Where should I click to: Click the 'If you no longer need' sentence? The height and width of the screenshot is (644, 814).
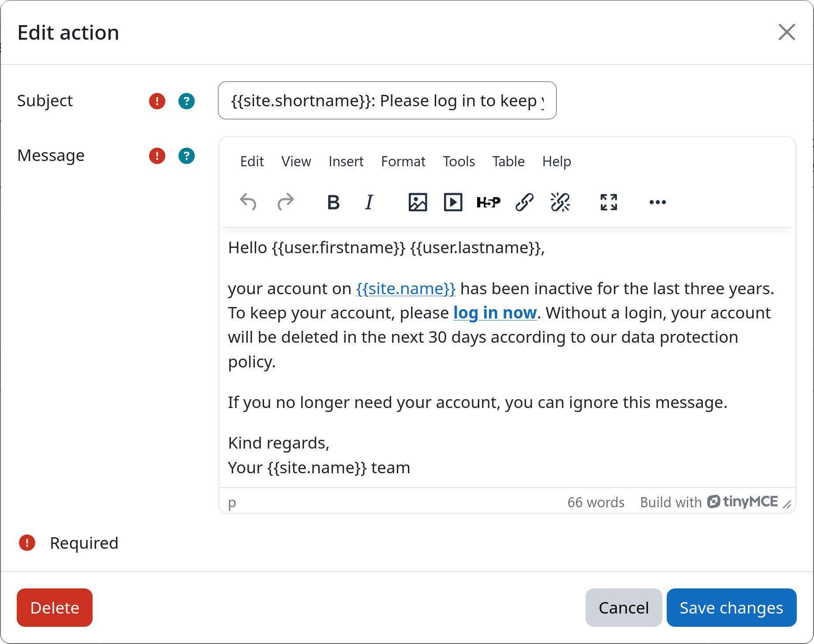[x=478, y=402]
